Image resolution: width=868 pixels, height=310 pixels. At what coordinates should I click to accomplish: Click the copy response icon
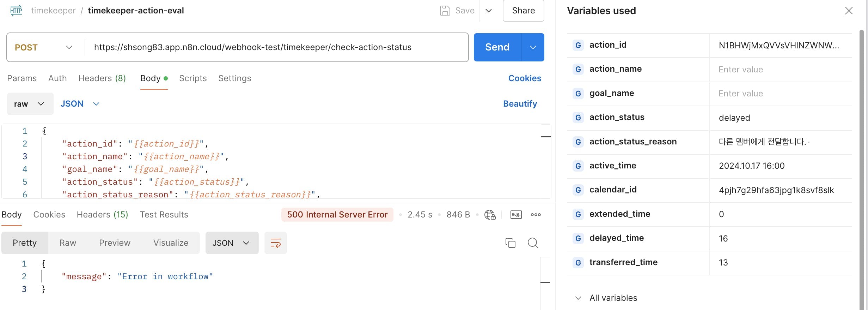pyautogui.click(x=510, y=243)
